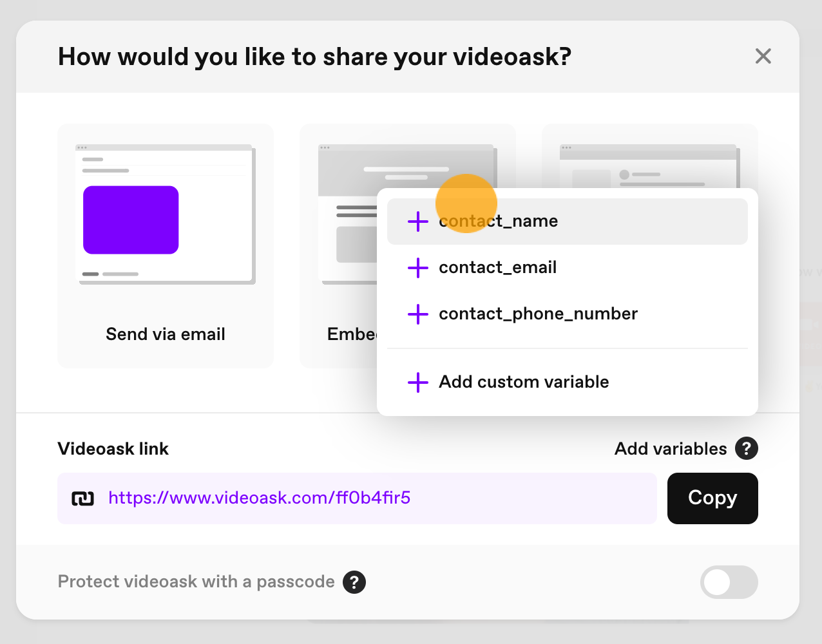Image resolution: width=822 pixels, height=644 pixels.
Task: Click plus icon beside Add custom variable
Action: coord(418,382)
